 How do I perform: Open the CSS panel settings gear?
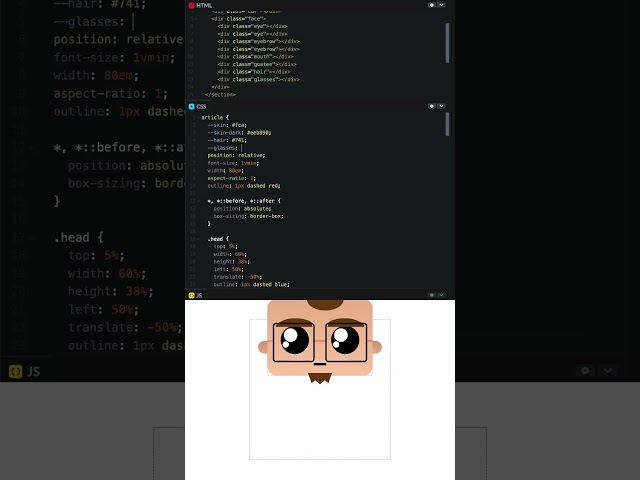[432, 106]
